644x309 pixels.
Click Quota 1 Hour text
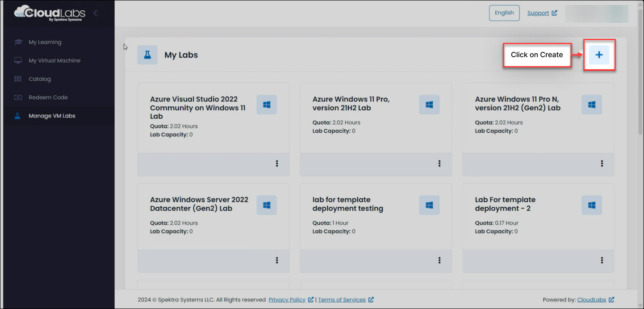330,223
